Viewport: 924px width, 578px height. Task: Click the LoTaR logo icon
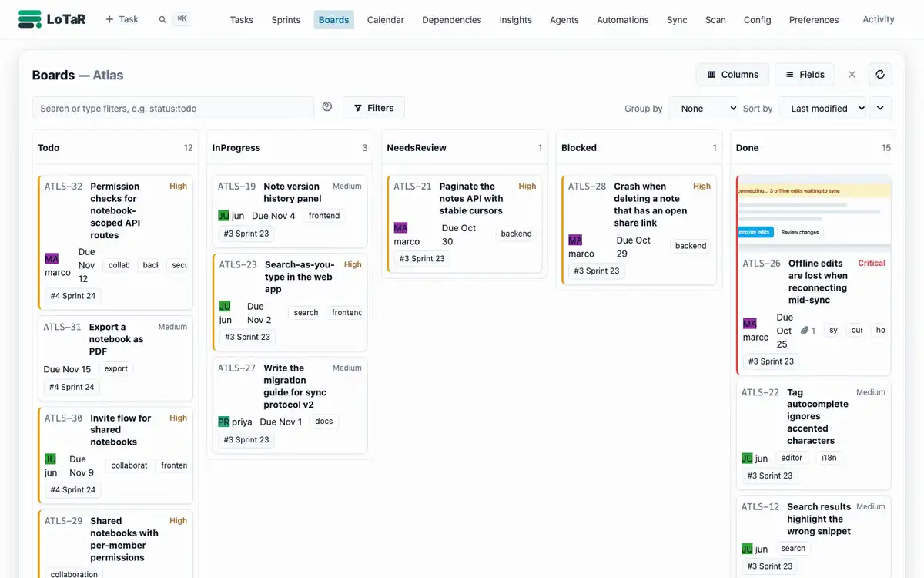(x=29, y=19)
